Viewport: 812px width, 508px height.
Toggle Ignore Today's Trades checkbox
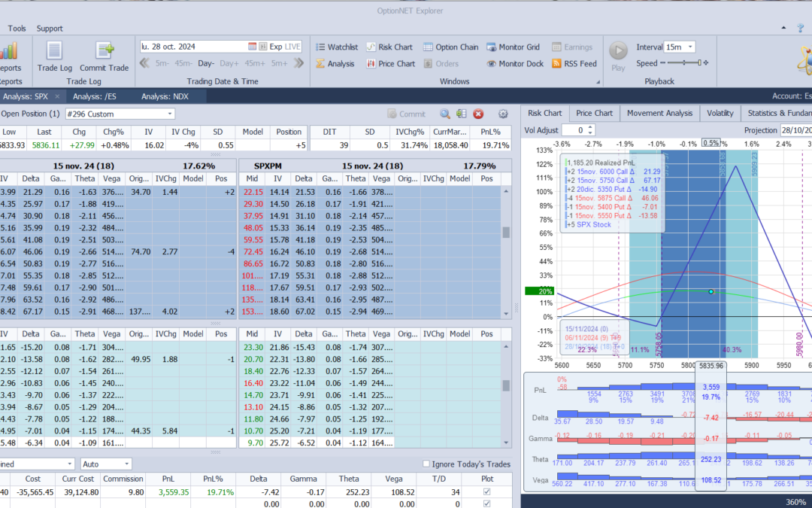pyautogui.click(x=426, y=464)
